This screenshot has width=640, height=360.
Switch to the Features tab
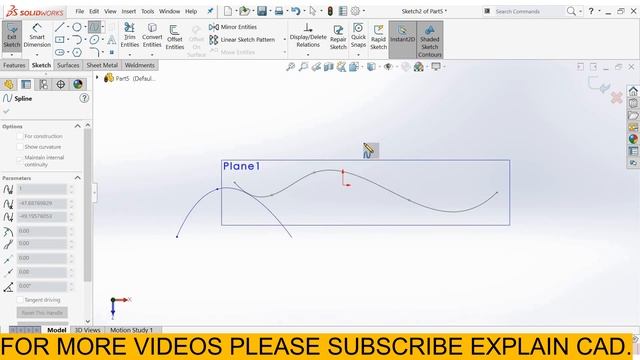click(x=14, y=65)
